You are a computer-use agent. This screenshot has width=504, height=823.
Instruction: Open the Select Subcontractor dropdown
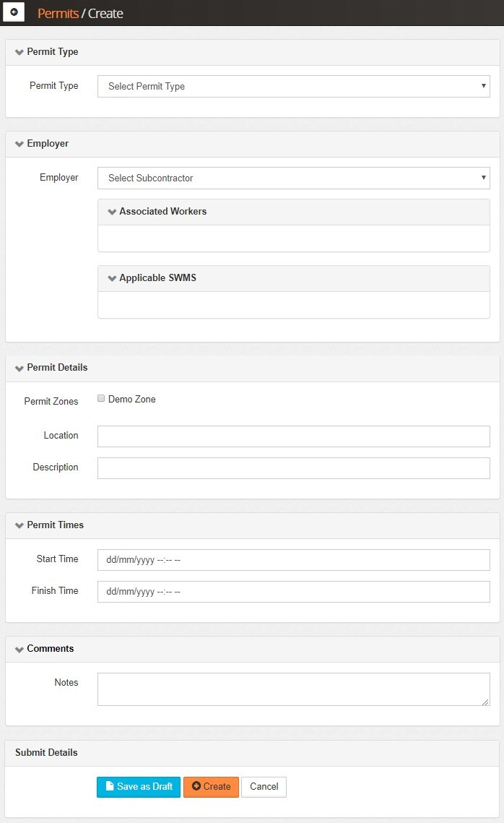click(293, 178)
